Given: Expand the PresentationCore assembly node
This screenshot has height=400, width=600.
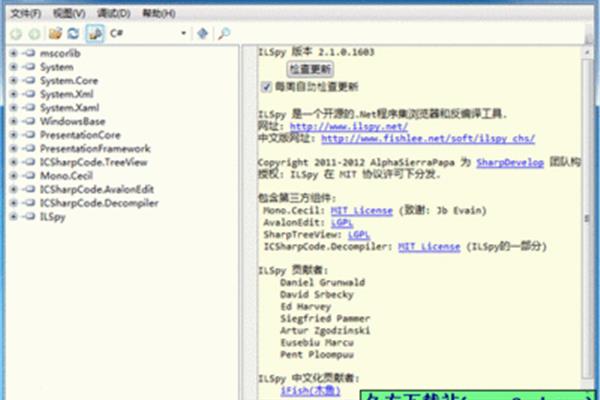Looking at the screenshot, I should (x=13, y=135).
